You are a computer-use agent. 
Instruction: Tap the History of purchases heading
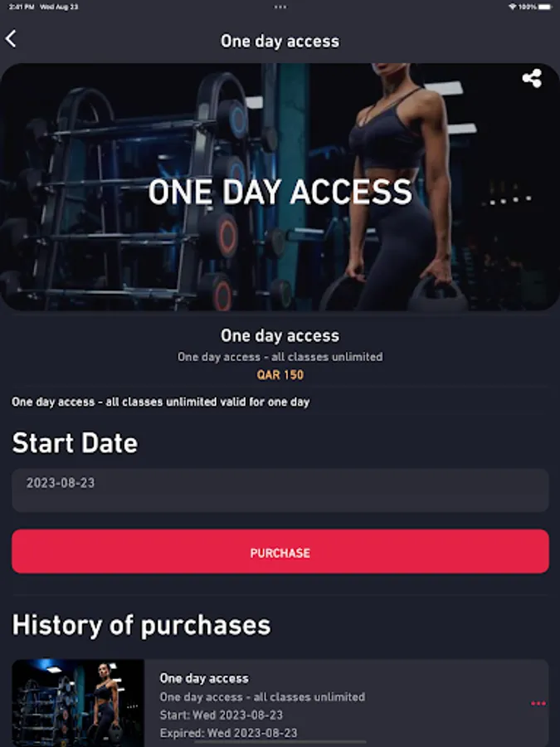pos(141,625)
